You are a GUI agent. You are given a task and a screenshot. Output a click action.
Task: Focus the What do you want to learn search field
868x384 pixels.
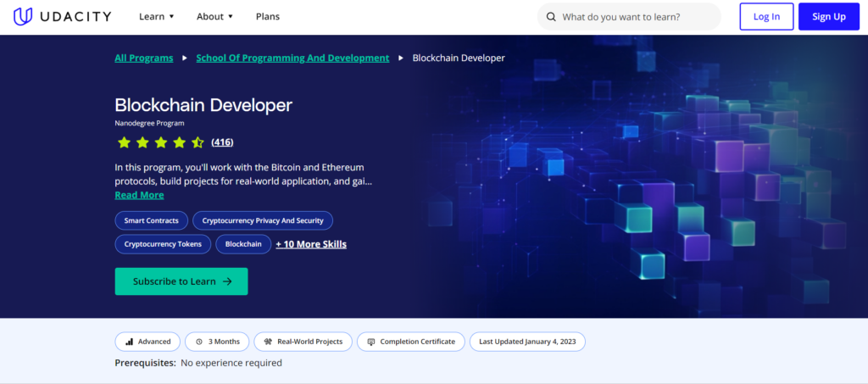tap(630, 17)
